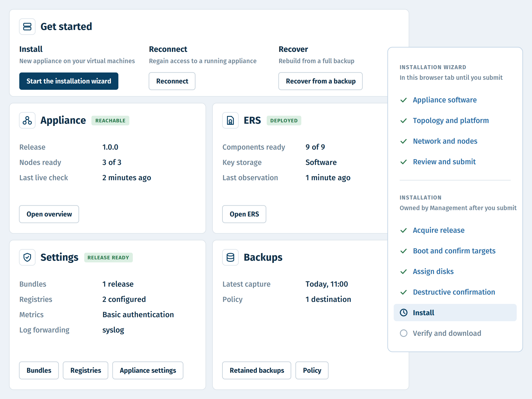View Retained backups
This screenshot has height=399, width=532.
click(x=257, y=371)
